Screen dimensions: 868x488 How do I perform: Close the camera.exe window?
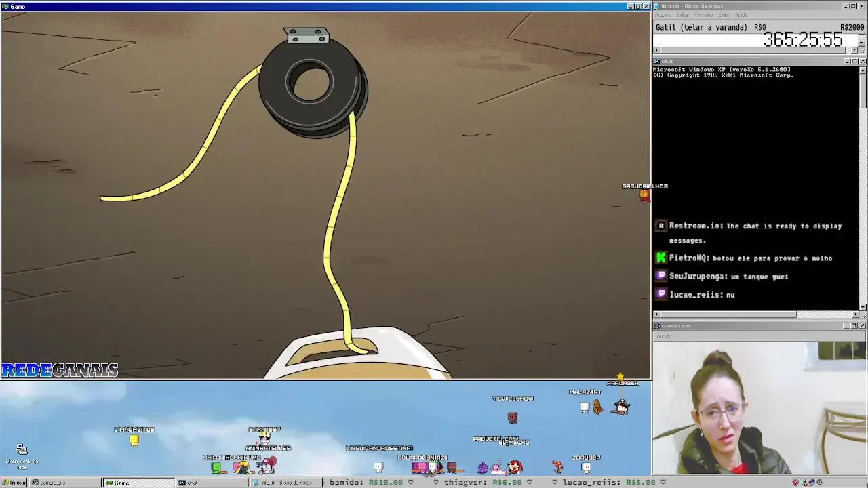863,326
